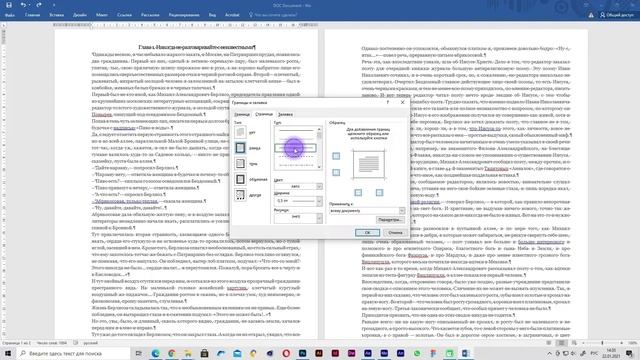Select 'рамка' box border type icon
Image resolution: width=640 pixels, height=360 pixels.
[240, 148]
